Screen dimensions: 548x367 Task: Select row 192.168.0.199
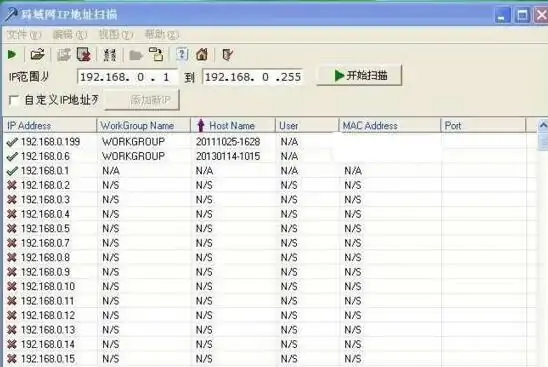[x=270, y=142]
